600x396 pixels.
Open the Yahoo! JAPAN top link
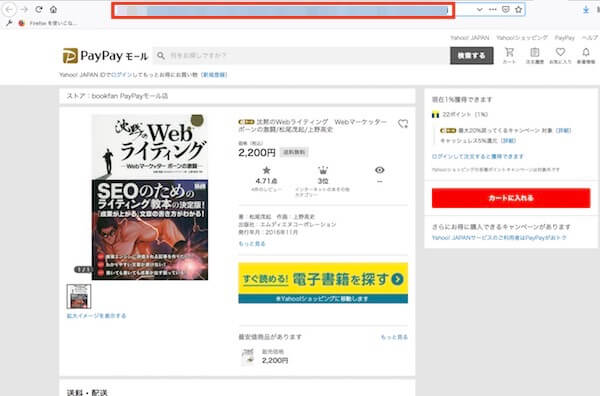470,37
